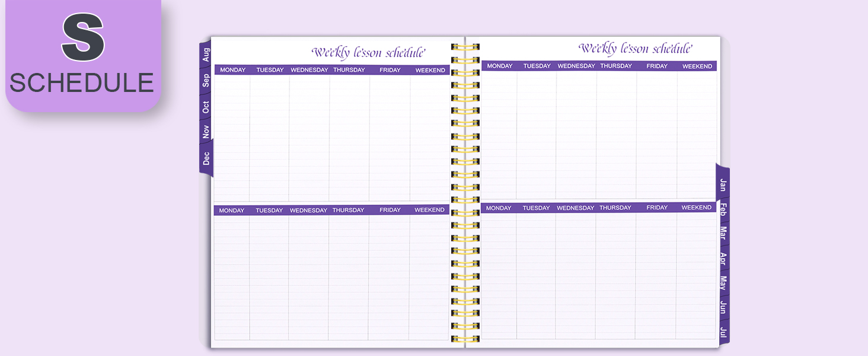This screenshot has height=356, width=868.
Task: Go to the Dec month tab
Action: (206, 158)
